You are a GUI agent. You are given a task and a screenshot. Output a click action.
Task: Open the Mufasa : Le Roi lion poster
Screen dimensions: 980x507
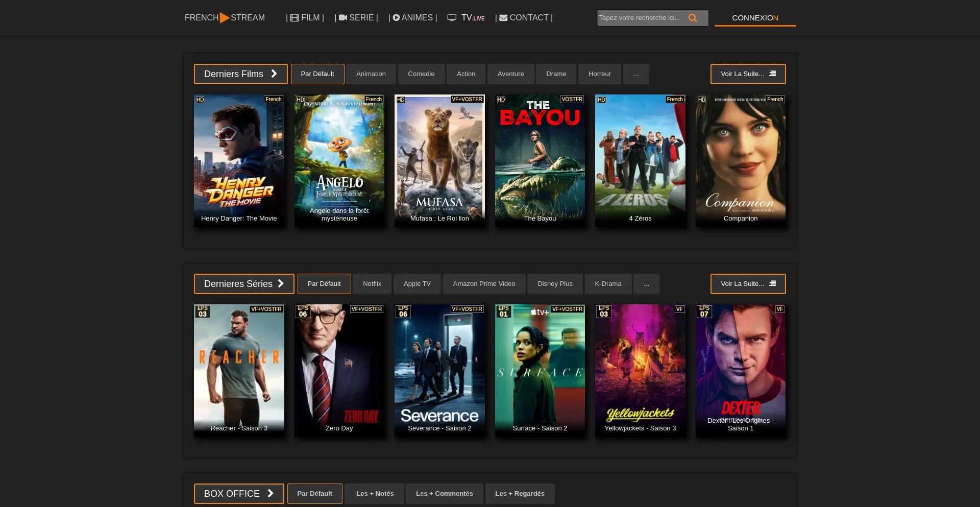click(x=439, y=161)
